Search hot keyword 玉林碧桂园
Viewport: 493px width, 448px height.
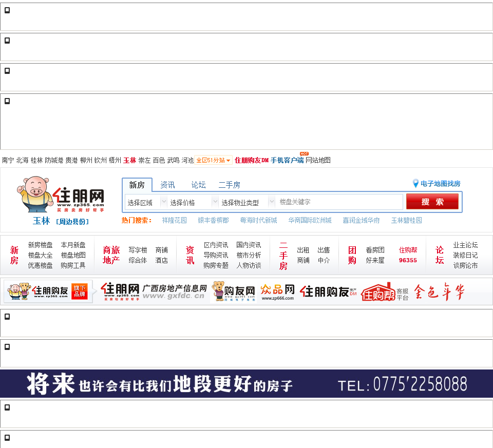[x=407, y=220]
